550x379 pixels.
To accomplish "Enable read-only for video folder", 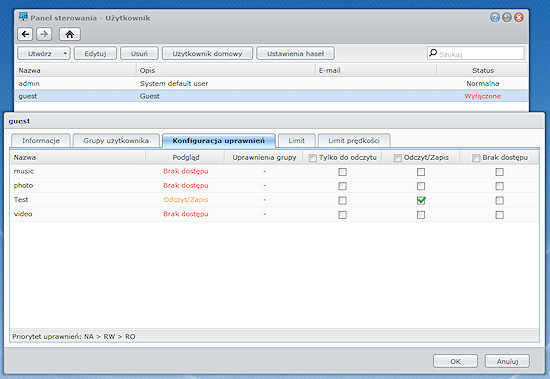I will [x=342, y=215].
